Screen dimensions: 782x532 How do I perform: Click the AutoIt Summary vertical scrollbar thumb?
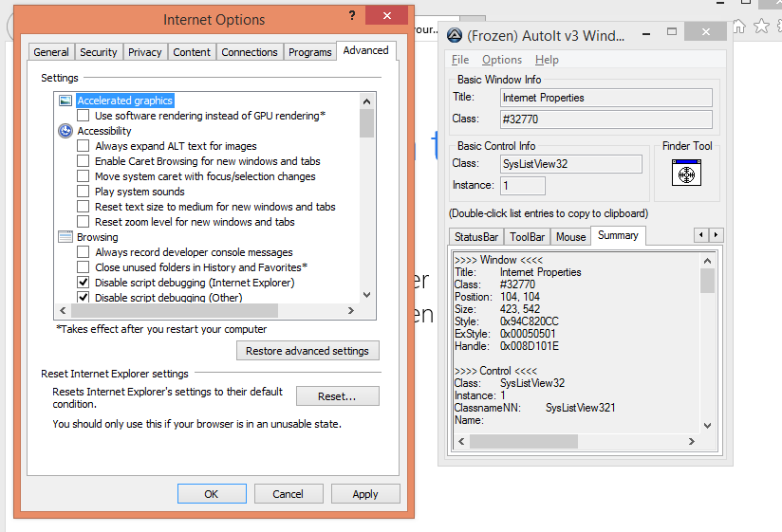707,281
